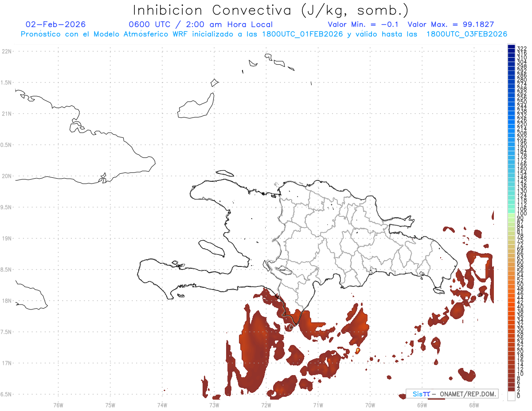The image size is (532, 411).
Task: Click the '19N' latitude label
Action: tap(6, 238)
